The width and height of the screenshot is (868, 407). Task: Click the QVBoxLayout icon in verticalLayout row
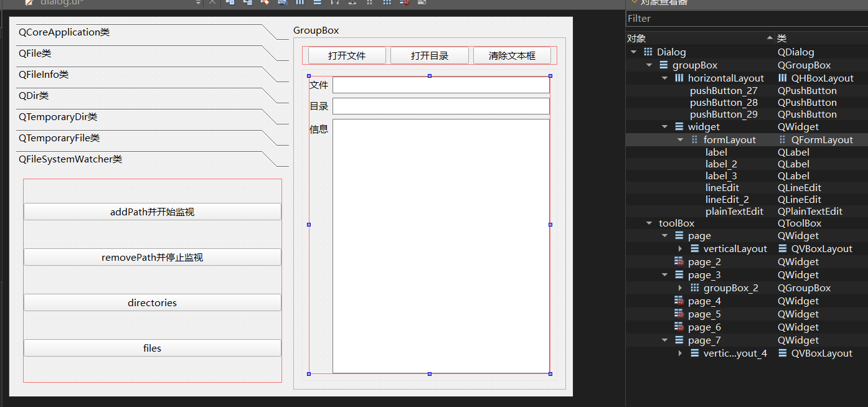(x=783, y=249)
